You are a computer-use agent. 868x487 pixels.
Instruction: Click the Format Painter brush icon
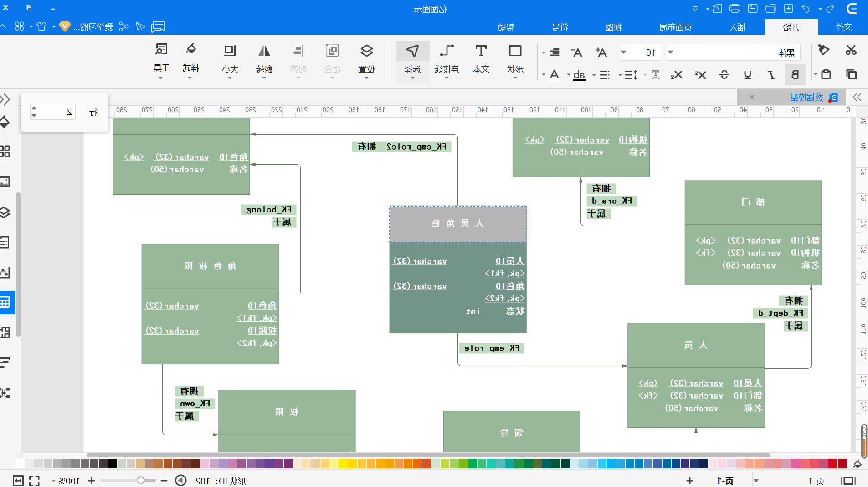[x=823, y=50]
